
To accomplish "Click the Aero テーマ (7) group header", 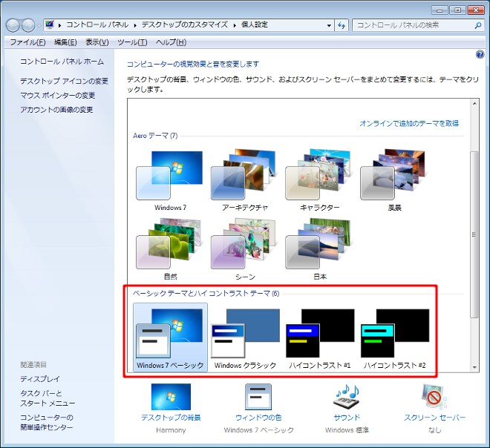I will pos(155,136).
